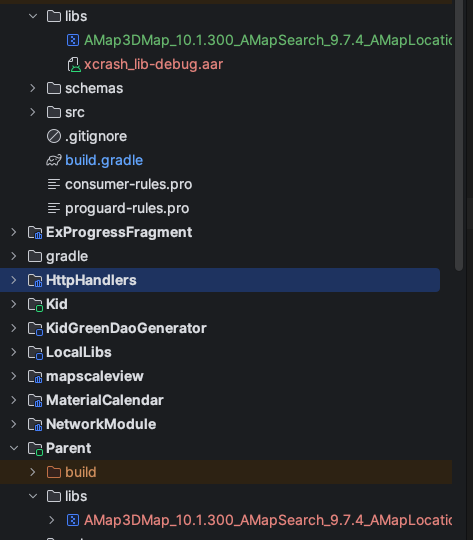Select the MaterialCalendar module
The height and width of the screenshot is (540, 473).
pos(105,400)
